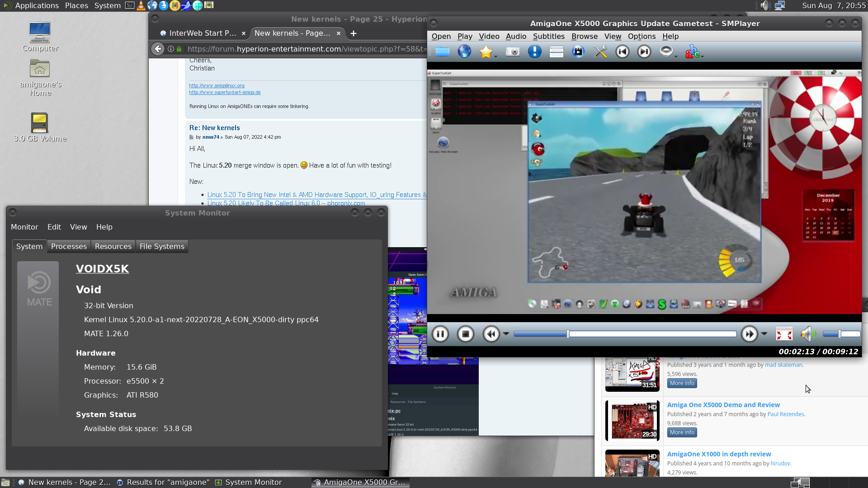Open 'Amiga One X5000 Demo and Review' link
This screenshot has width=868, height=488.
tap(723, 405)
